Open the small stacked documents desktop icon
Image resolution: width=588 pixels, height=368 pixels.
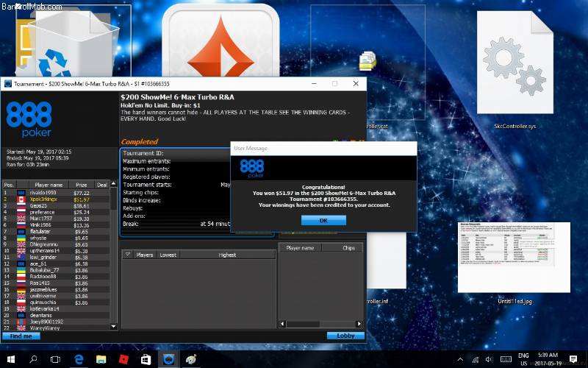coord(367,61)
